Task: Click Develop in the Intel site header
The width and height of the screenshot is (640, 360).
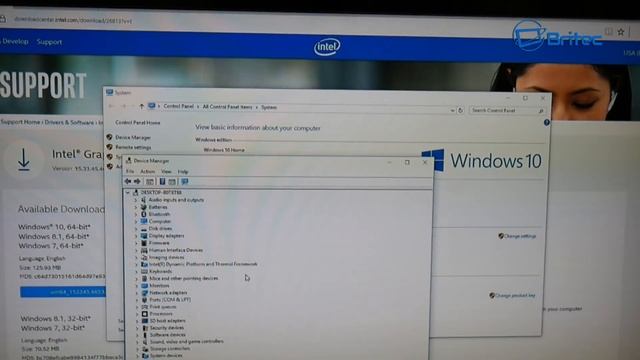Action: [x=16, y=42]
